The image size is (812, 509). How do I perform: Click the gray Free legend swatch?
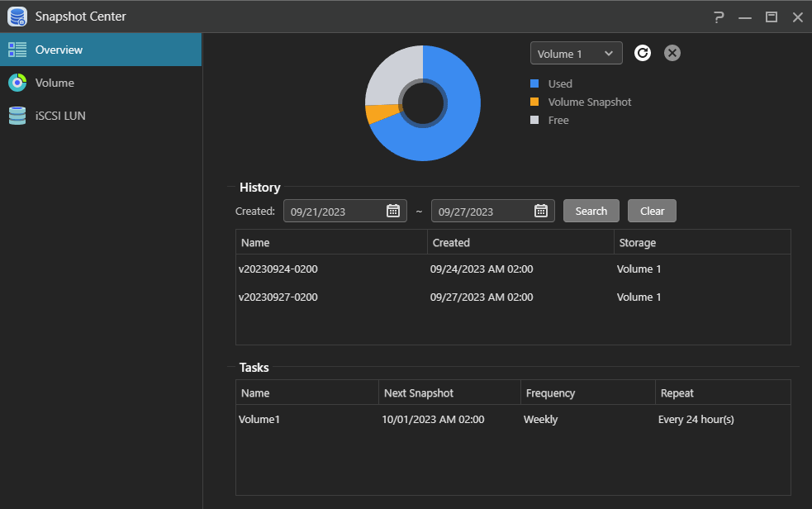(x=534, y=120)
